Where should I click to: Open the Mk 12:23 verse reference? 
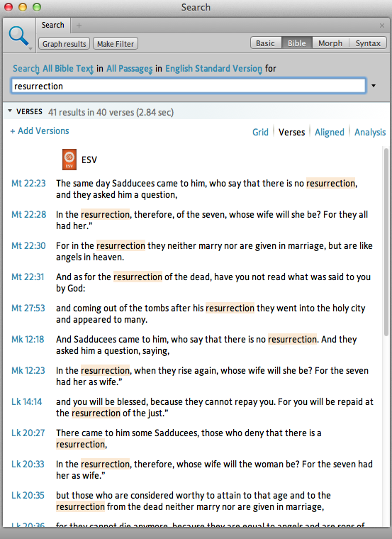coord(28,370)
